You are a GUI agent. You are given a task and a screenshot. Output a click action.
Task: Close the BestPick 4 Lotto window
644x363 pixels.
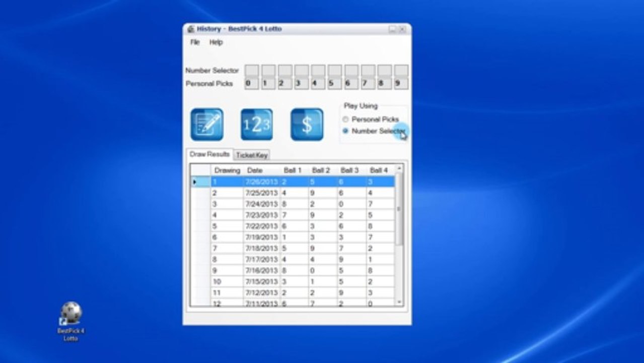[402, 29]
